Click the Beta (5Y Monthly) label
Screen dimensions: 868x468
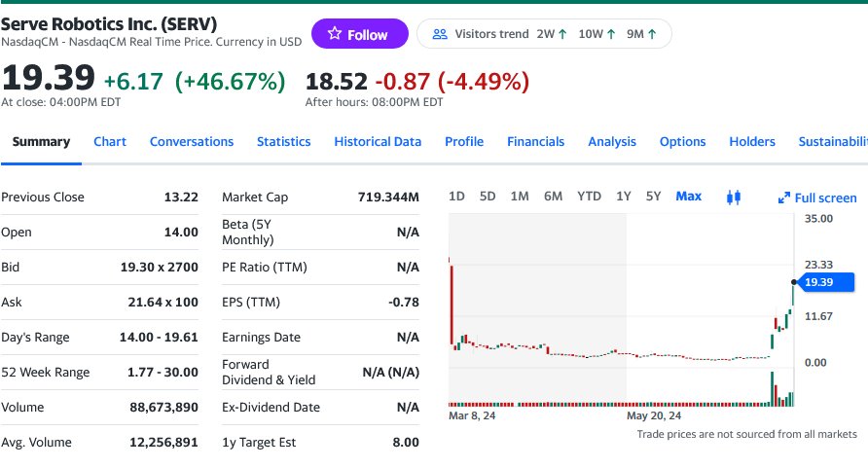(248, 232)
